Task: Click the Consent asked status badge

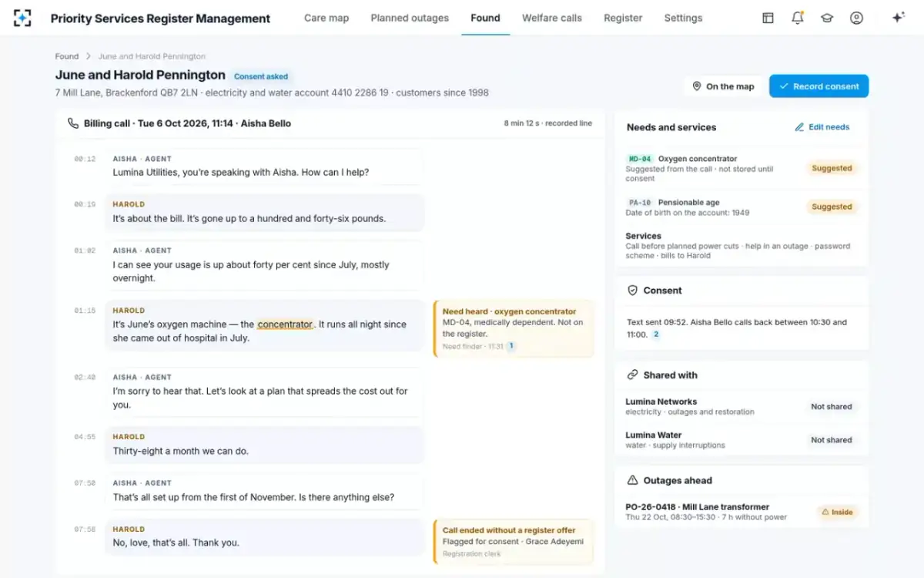Action: point(261,76)
